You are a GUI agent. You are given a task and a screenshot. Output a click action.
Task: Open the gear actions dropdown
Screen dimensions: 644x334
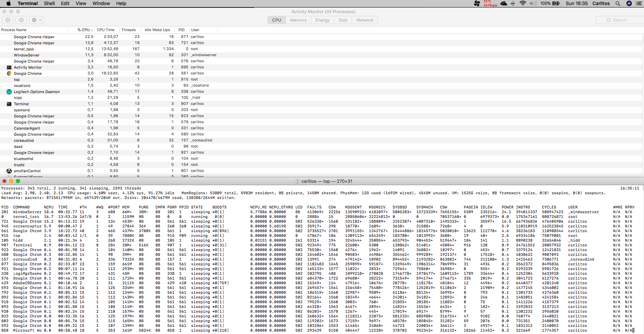(36, 20)
